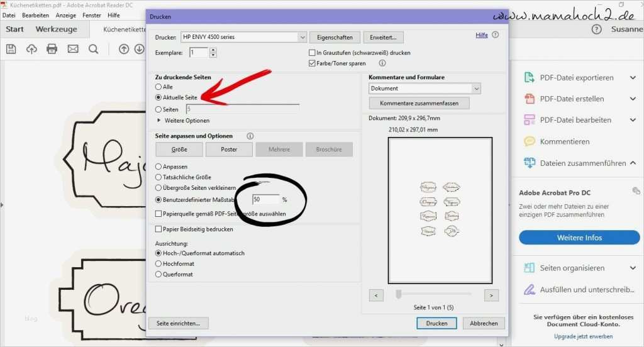Image resolution: width=644 pixels, height=347 pixels.
Task: Expand PDF-Datei exportieren chevron
Action: tap(633, 77)
